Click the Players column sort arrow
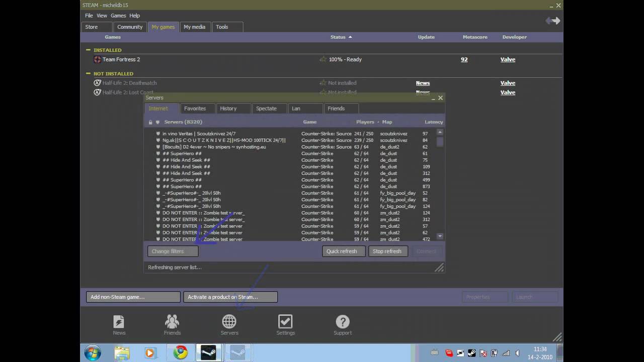This screenshot has height=362, width=644. pos(378,122)
